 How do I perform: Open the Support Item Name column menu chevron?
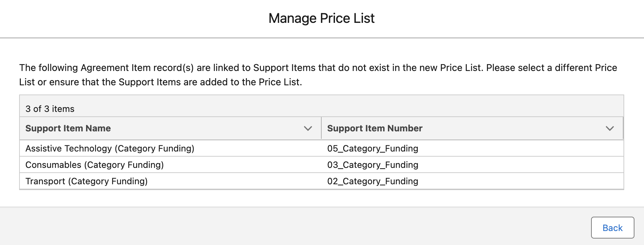coord(308,128)
